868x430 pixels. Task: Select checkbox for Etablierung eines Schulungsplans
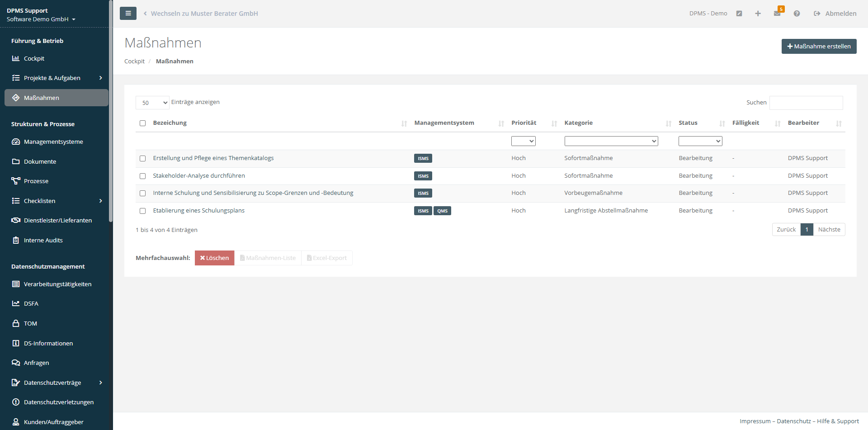tap(143, 211)
